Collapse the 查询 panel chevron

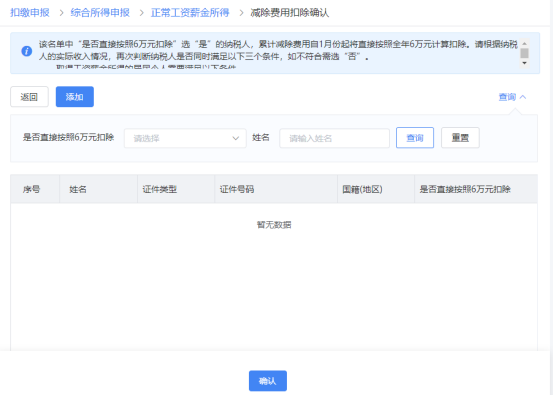[x=523, y=97]
